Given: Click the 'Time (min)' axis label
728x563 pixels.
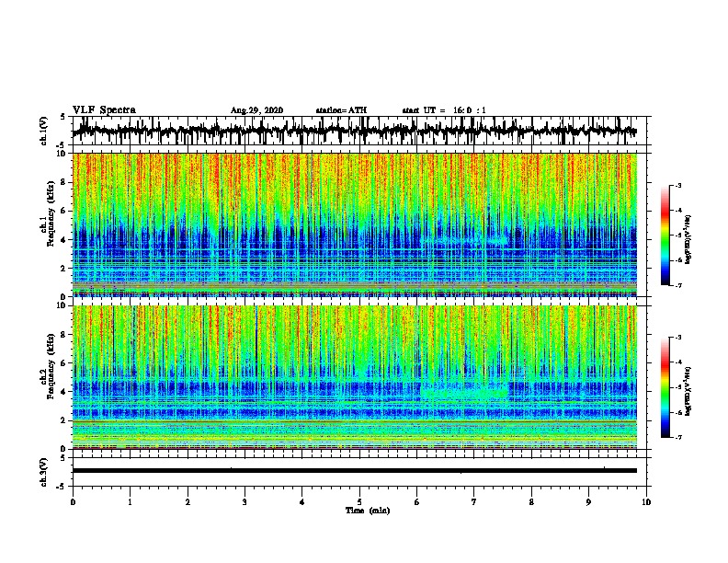Looking at the screenshot, I should tap(368, 511).
